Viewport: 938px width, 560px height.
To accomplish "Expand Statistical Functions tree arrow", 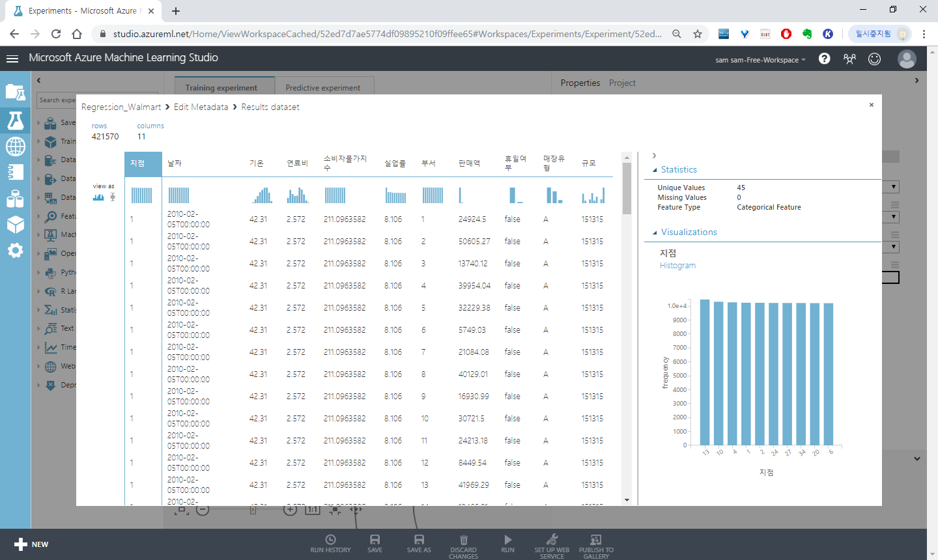I will click(x=38, y=310).
